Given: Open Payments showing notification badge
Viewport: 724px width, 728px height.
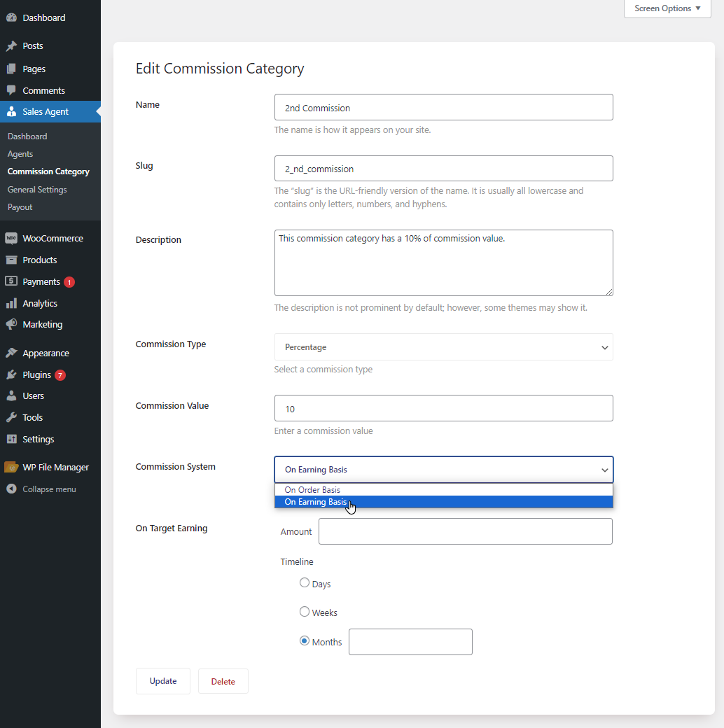Looking at the screenshot, I should pyautogui.click(x=13, y=281).
